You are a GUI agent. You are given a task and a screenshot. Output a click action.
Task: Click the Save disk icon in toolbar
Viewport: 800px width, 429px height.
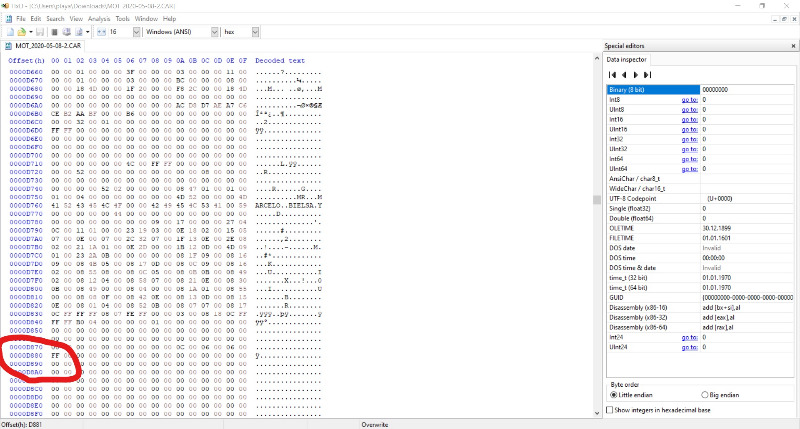41,33
